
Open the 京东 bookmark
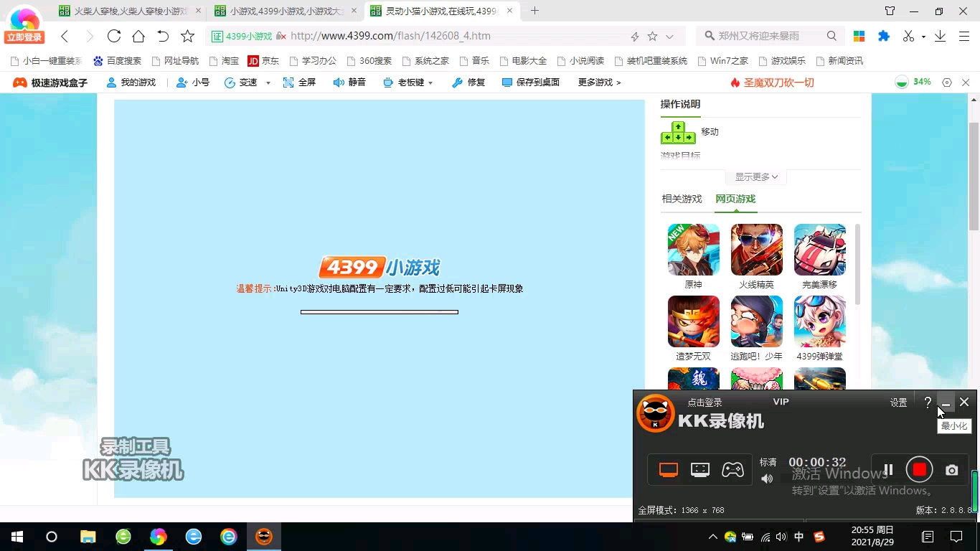[263, 61]
